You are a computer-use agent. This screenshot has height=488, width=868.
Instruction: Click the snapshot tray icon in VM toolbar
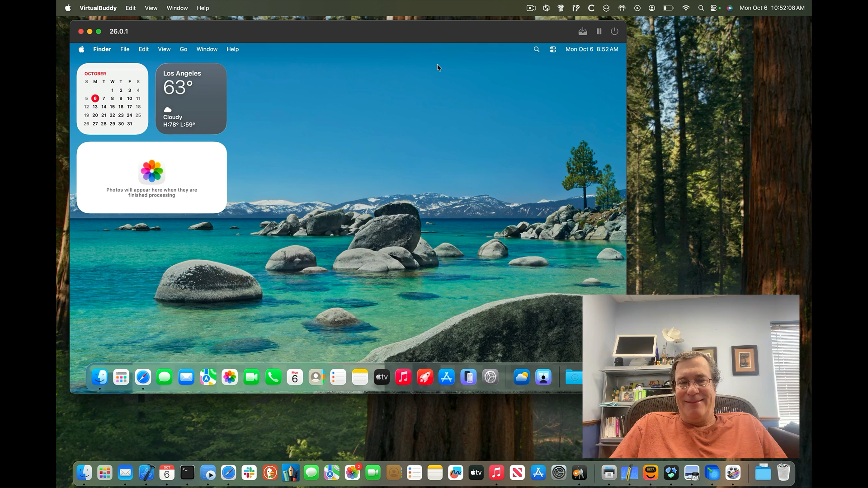coord(583,31)
